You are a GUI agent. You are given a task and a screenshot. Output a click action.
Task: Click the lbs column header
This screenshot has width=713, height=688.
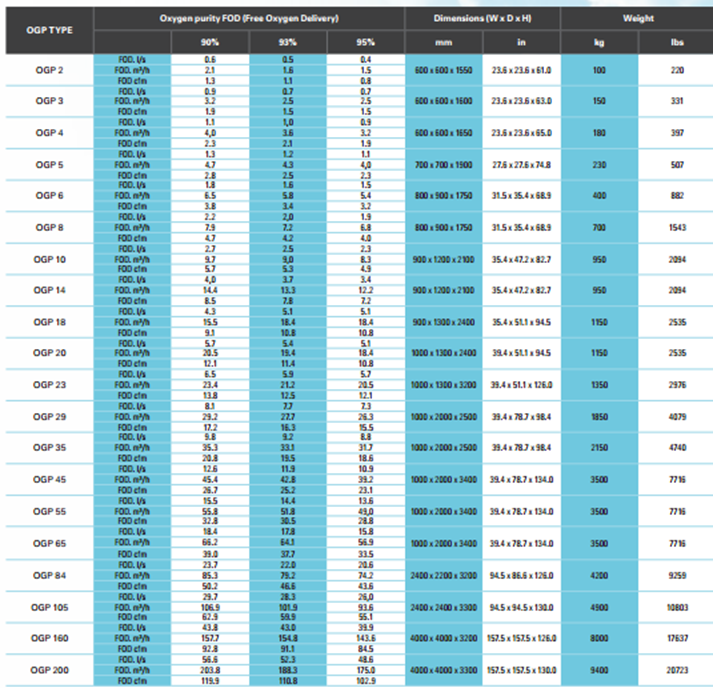677,42
